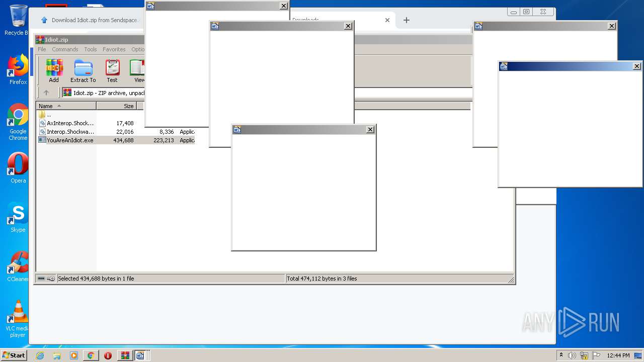The image size is (644, 362).
Task: Click the lowest center popup's title icon
Action: (x=237, y=130)
